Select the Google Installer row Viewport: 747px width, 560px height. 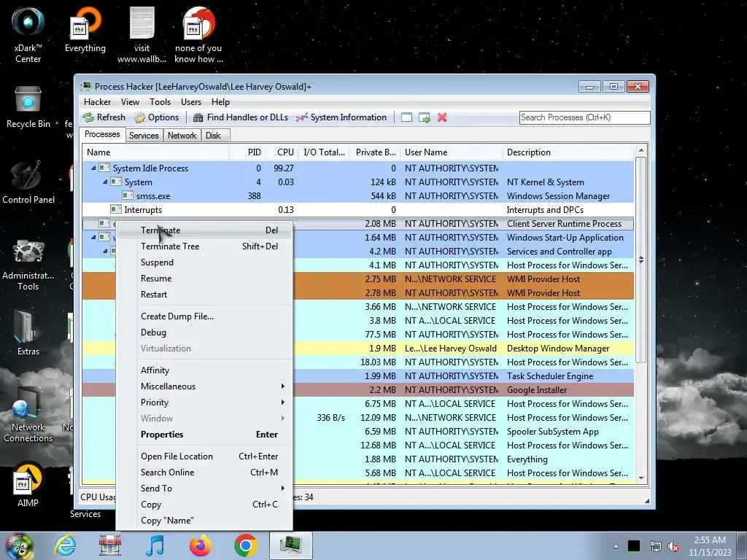[357, 389]
